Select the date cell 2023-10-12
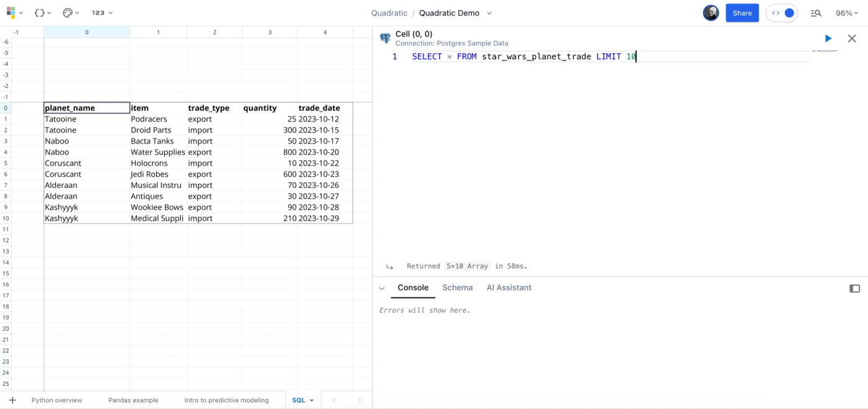Image resolution: width=868 pixels, height=409 pixels. click(325, 119)
